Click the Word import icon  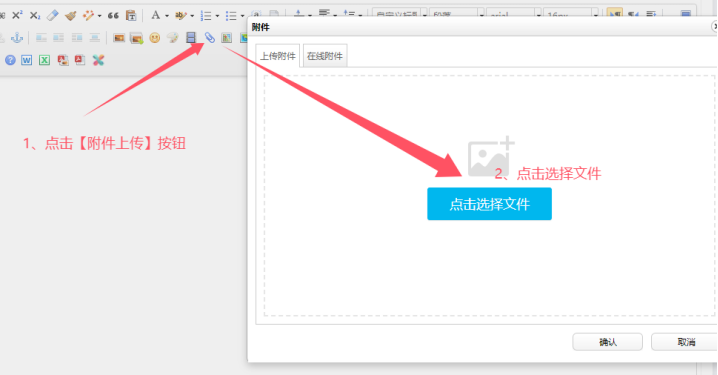click(x=27, y=60)
